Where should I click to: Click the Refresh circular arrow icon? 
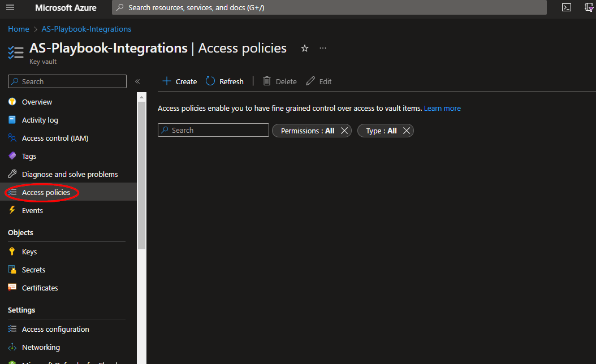[x=210, y=81]
